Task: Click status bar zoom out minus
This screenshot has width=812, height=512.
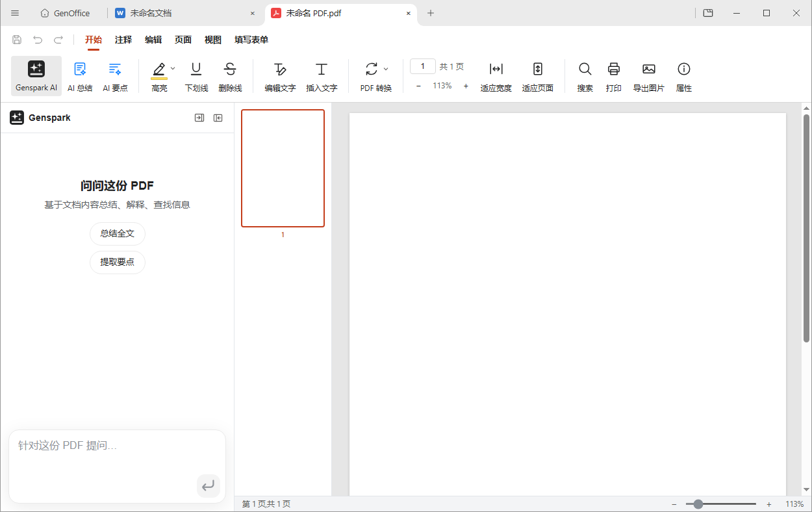Action: [674, 504]
